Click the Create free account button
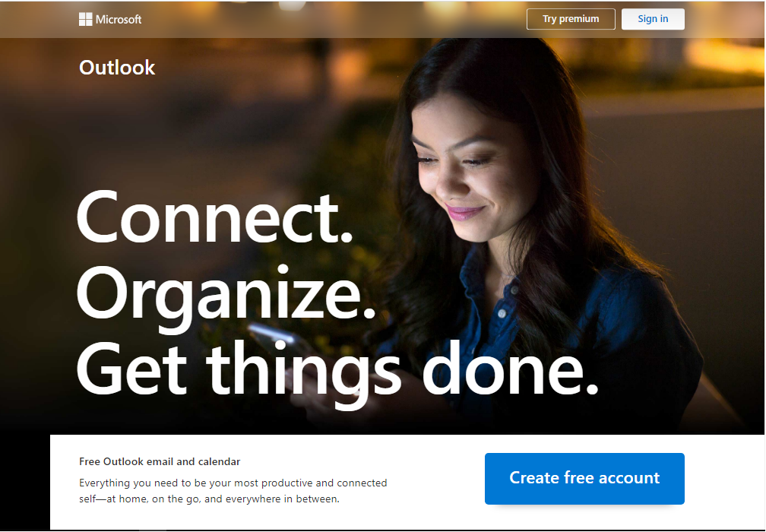The width and height of the screenshot is (766, 532). [584, 478]
